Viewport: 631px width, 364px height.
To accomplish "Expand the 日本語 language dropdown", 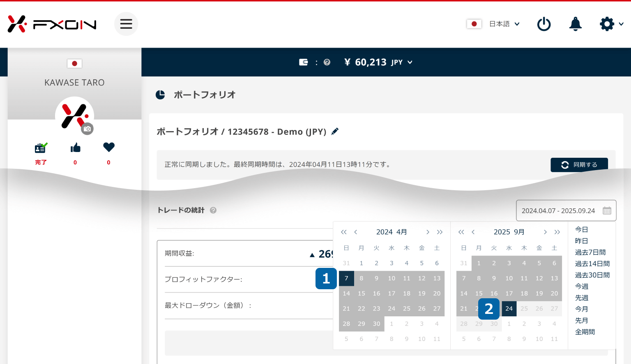I will 504,24.
